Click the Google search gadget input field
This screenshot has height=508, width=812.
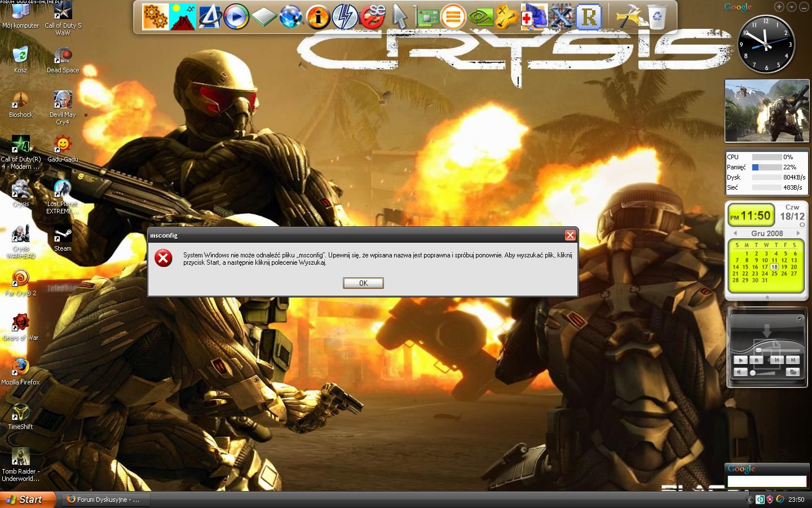pyautogui.click(x=767, y=481)
